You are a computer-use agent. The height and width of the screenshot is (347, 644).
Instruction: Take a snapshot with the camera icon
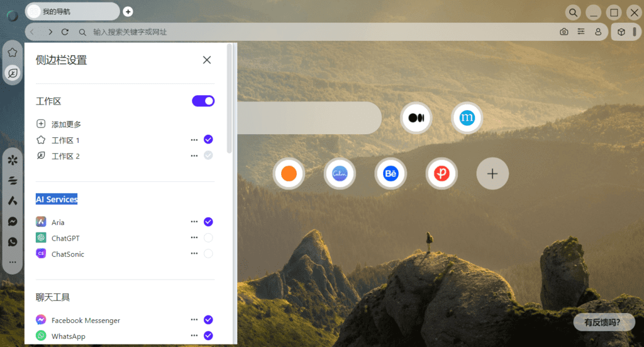point(564,31)
